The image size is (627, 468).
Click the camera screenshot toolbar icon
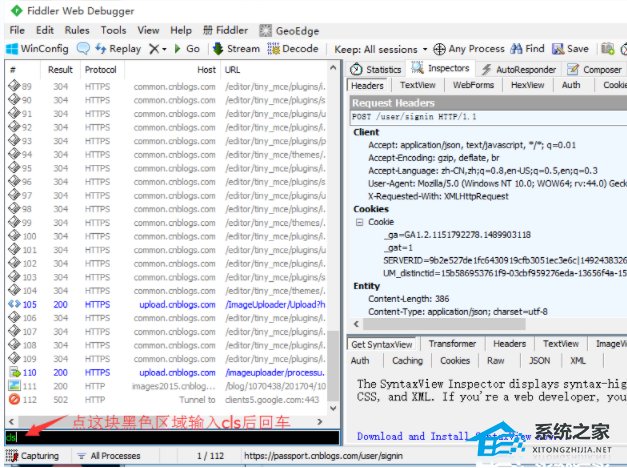point(607,49)
